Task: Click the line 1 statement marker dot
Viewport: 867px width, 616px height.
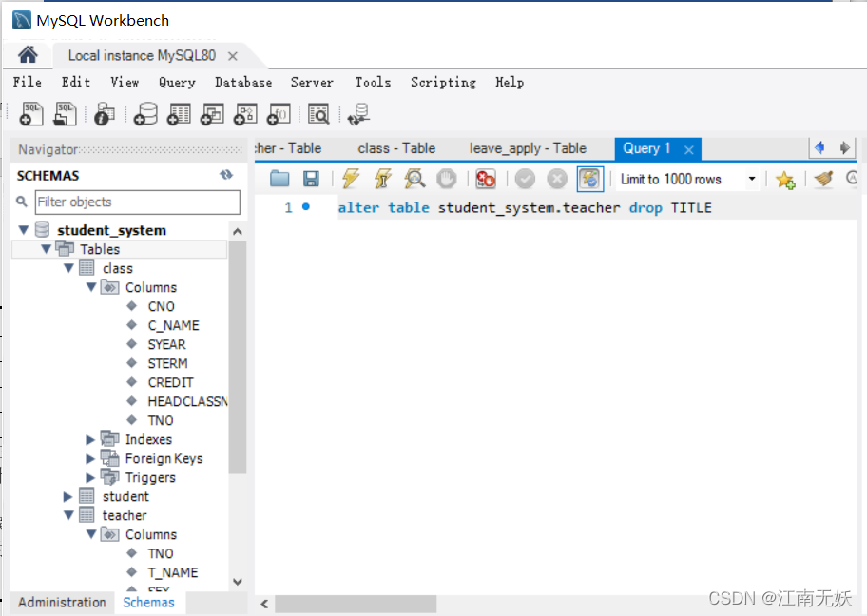Action: [306, 207]
